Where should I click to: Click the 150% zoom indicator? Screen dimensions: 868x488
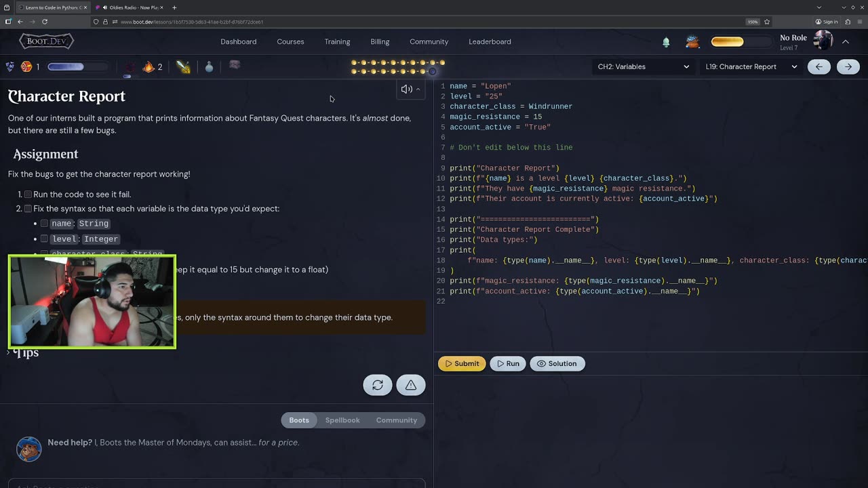753,22
